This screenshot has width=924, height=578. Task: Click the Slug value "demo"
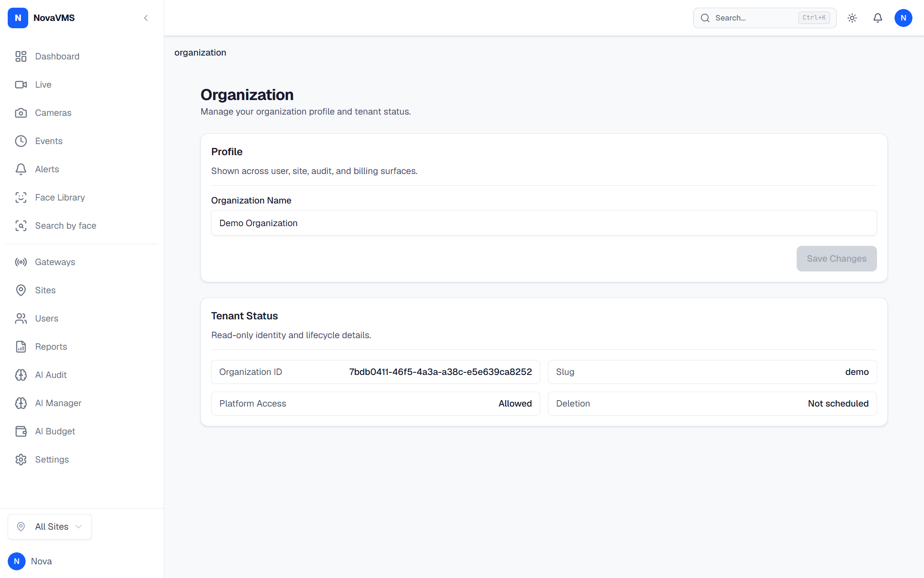pyautogui.click(x=857, y=372)
